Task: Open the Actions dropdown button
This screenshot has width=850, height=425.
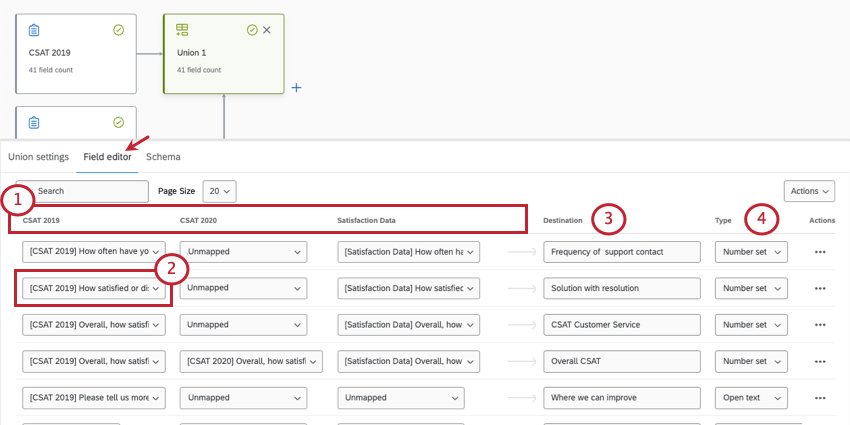Action: [x=809, y=190]
